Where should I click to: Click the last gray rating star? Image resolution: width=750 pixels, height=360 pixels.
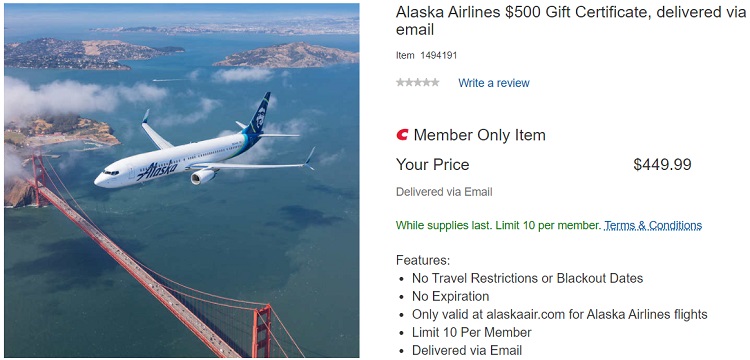(x=435, y=83)
